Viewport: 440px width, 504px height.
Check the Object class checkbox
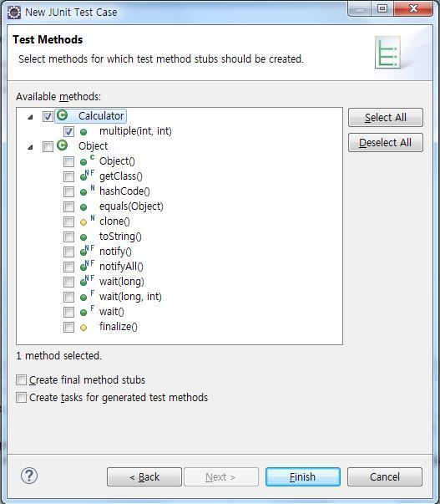click(x=48, y=146)
